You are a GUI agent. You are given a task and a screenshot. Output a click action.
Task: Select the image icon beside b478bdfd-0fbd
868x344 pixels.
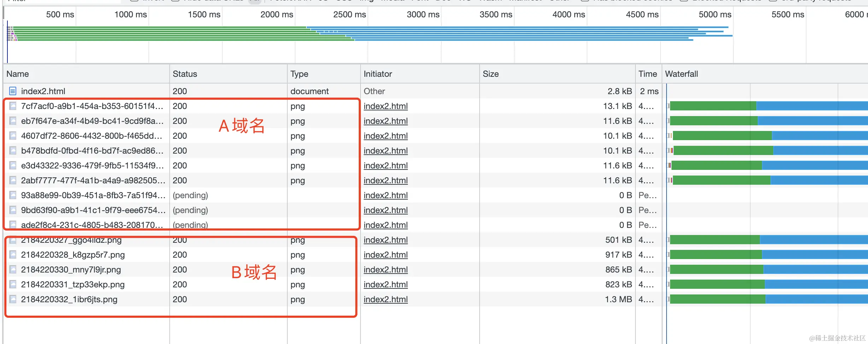coord(13,151)
